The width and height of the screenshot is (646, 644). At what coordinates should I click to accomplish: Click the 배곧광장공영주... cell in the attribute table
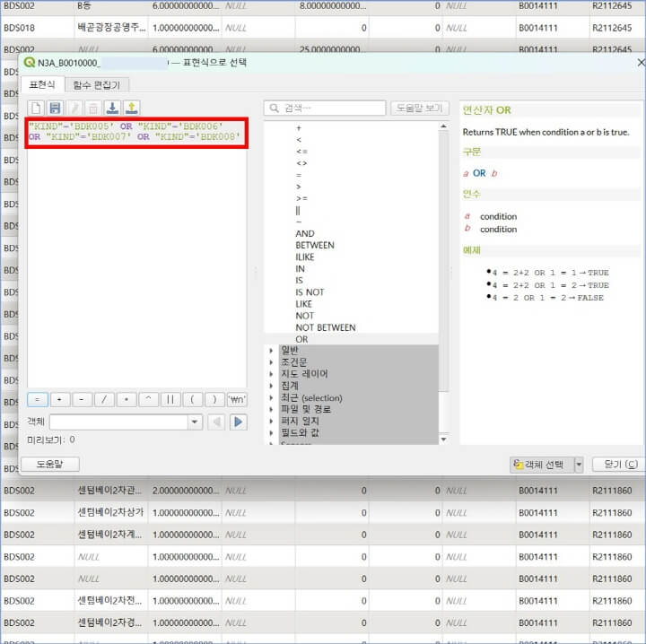(x=111, y=28)
